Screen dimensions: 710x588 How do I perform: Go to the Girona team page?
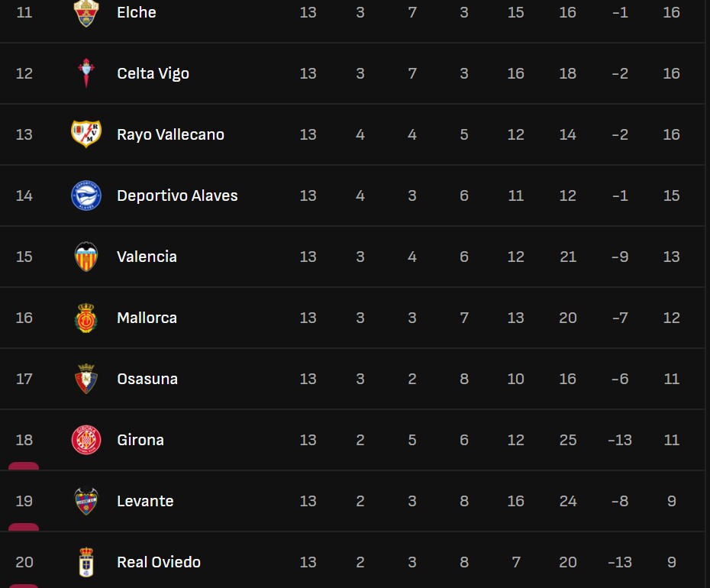[140, 440]
